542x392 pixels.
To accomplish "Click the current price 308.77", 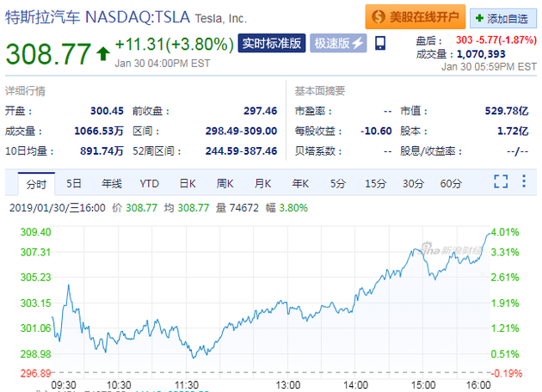I will (x=48, y=54).
